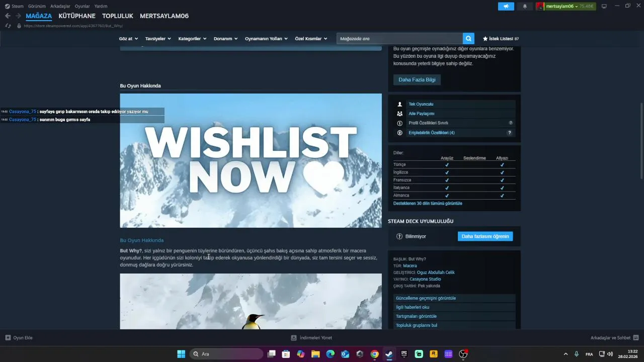Image resolution: width=644 pixels, height=362 pixels.
Task: Click the question mark next to Profil Özellikleri
Action: click(x=511, y=123)
